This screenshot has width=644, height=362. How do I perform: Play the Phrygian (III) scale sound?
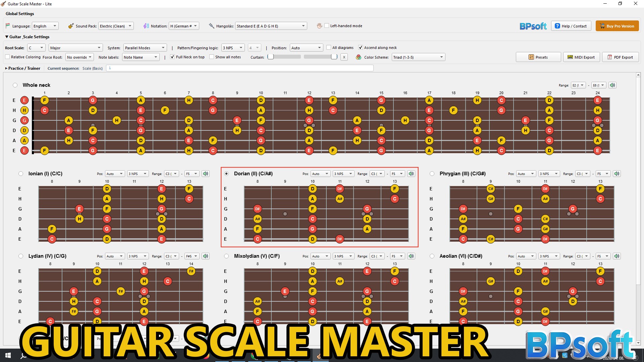617,174
